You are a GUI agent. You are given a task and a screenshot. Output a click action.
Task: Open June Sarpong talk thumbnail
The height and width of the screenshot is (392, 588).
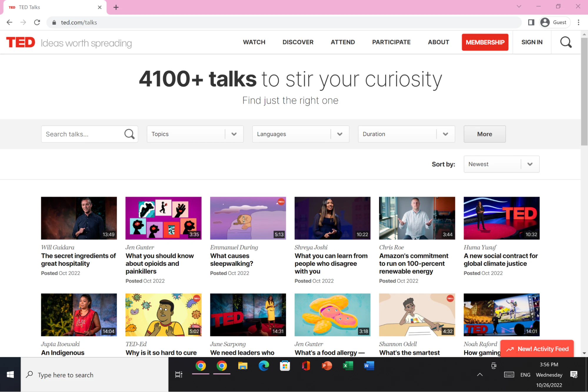pos(248,315)
